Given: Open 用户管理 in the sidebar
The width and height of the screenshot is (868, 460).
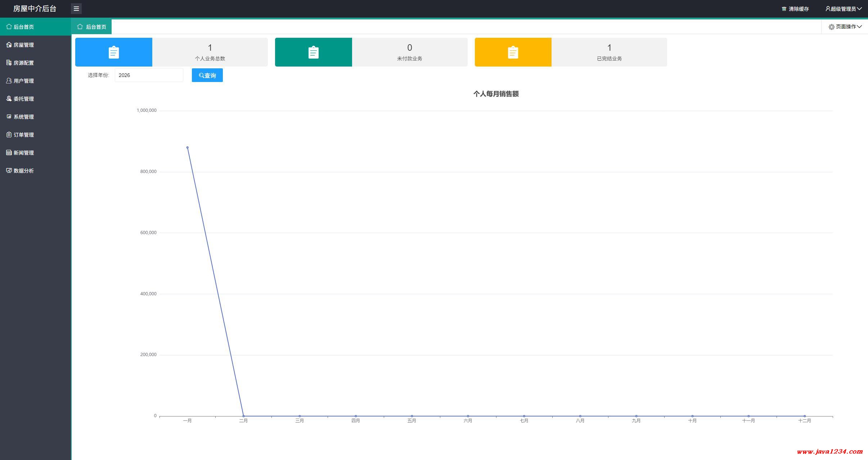Looking at the screenshot, I should click(x=24, y=81).
